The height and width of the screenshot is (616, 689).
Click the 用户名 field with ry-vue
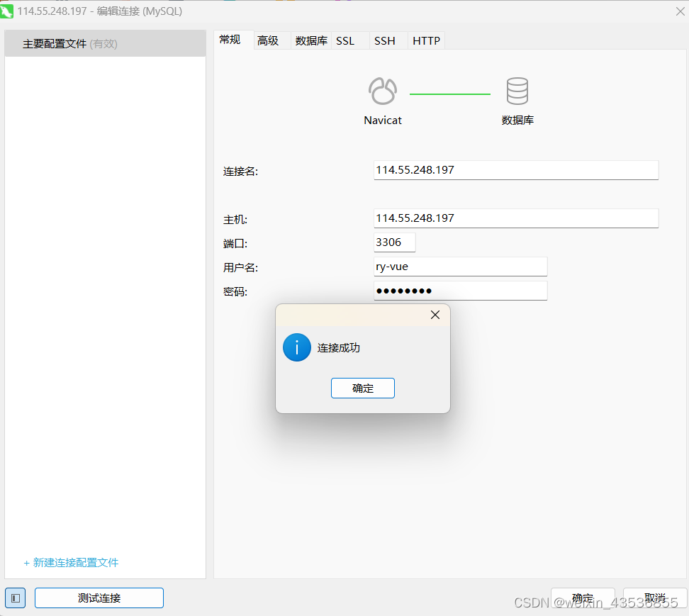[461, 267]
